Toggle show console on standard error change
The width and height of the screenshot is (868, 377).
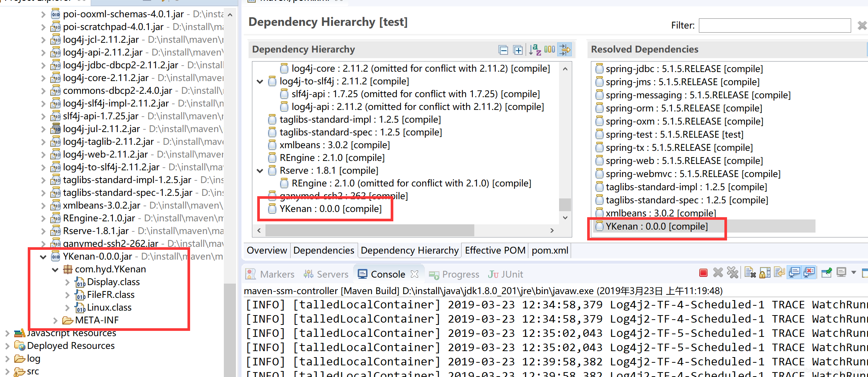pyautogui.click(x=809, y=272)
